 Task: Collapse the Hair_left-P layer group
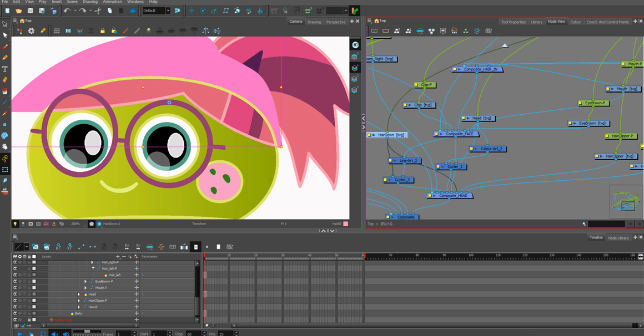coord(93,268)
